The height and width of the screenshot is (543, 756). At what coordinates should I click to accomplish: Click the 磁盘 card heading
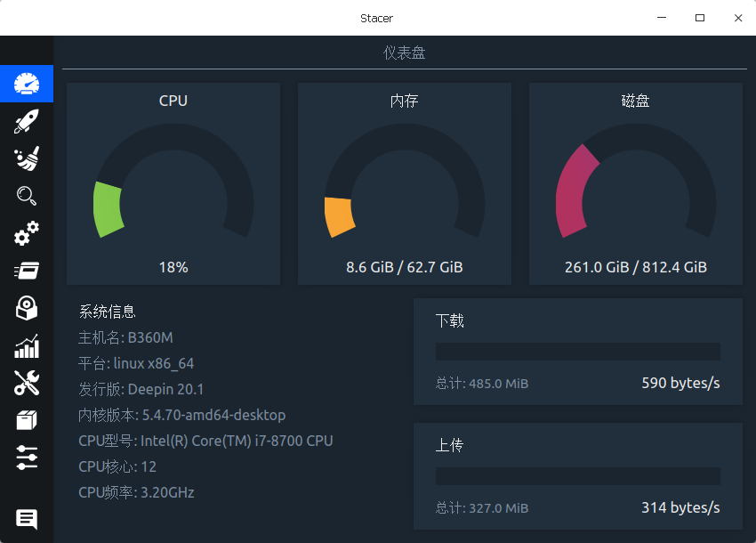(635, 101)
